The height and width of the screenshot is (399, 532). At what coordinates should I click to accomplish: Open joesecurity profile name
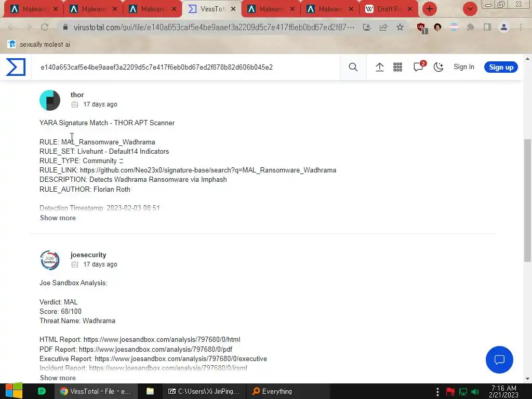[x=88, y=255]
